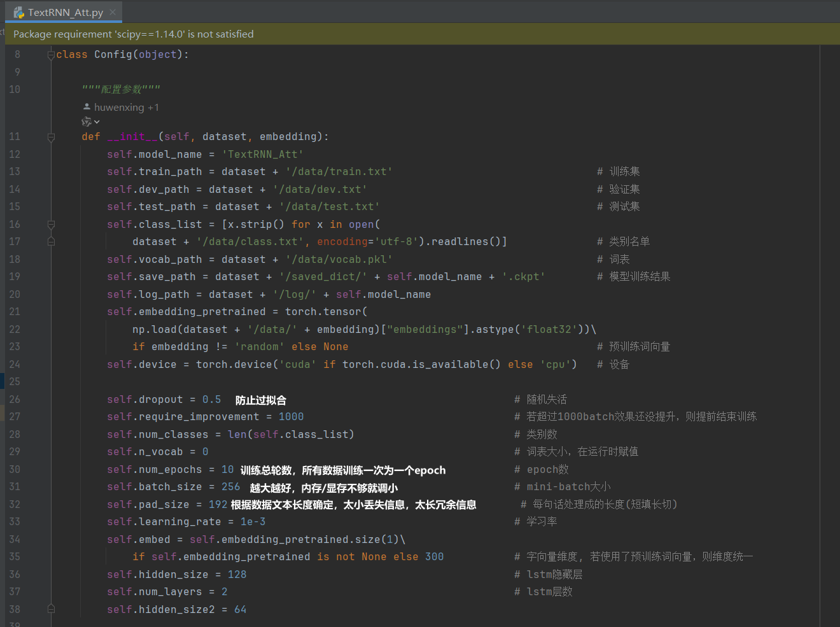840x627 pixels.
Task: Click the comment # 预训练词向量
Action: pos(633,347)
